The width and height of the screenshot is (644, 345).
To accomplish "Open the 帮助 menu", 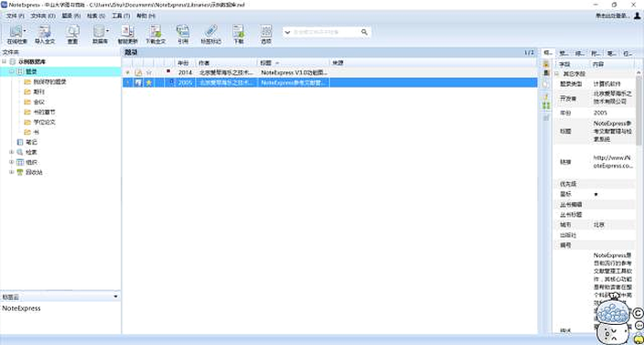I will click(x=145, y=16).
